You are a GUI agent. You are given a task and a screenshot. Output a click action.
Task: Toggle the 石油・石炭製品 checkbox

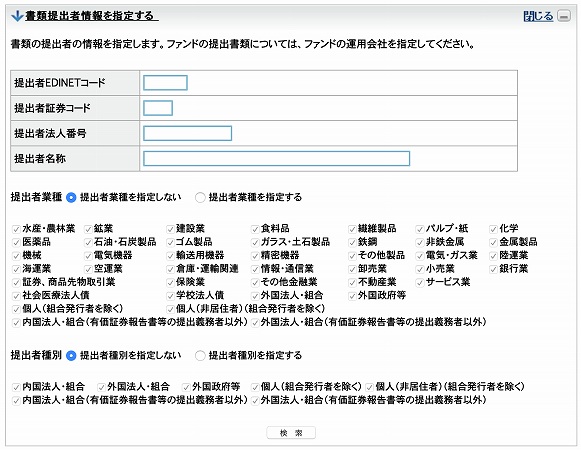pos(88,242)
